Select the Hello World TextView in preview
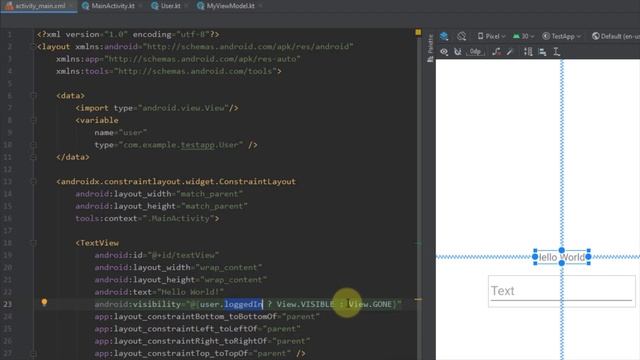The height and width of the screenshot is (360, 640). 562,257
